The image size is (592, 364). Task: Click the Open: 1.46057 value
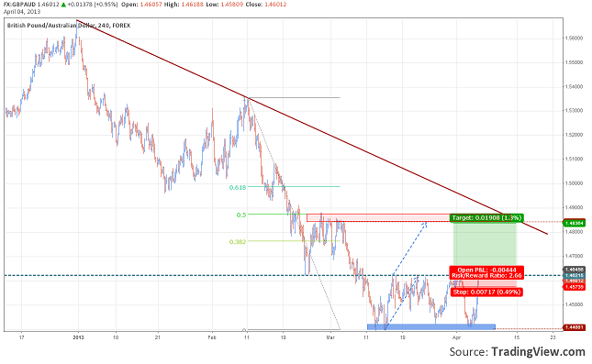(141, 5)
